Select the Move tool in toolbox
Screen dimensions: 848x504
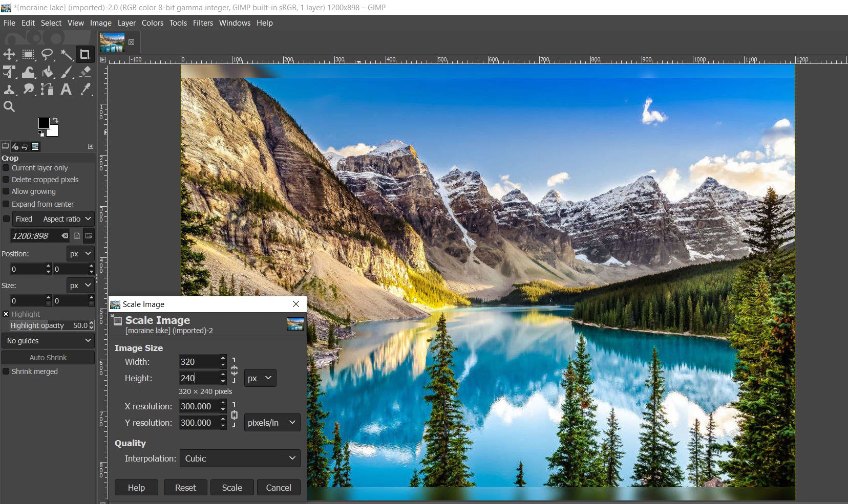(9, 54)
